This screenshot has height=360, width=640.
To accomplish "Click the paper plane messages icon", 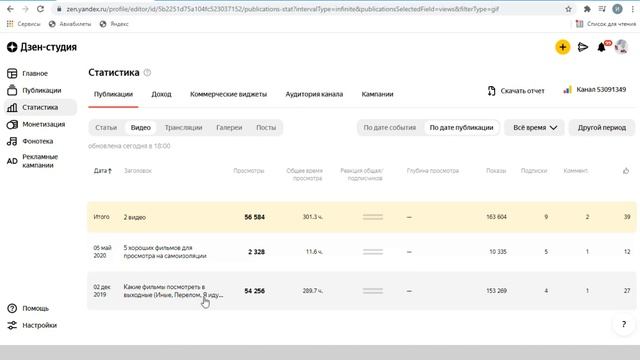I will (583, 47).
